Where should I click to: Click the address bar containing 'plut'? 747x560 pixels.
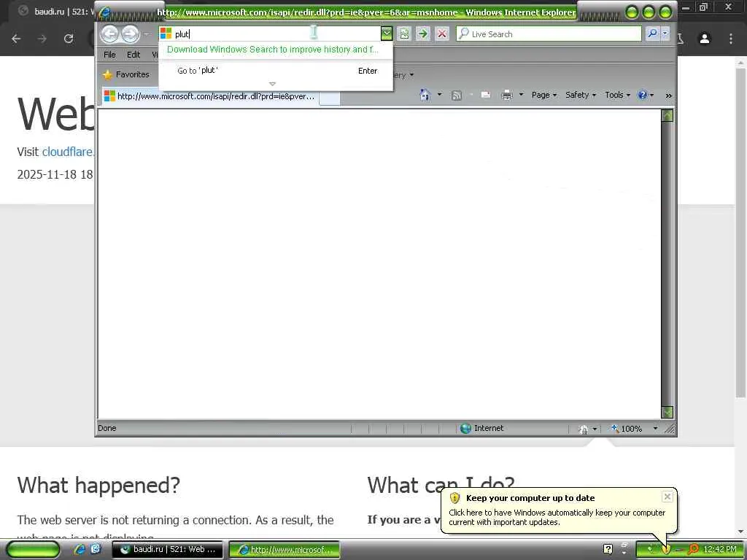269,34
